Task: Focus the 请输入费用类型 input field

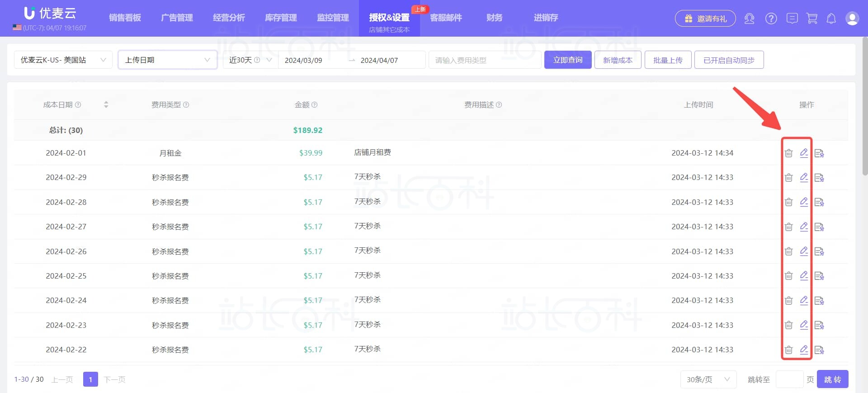Action: click(485, 60)
